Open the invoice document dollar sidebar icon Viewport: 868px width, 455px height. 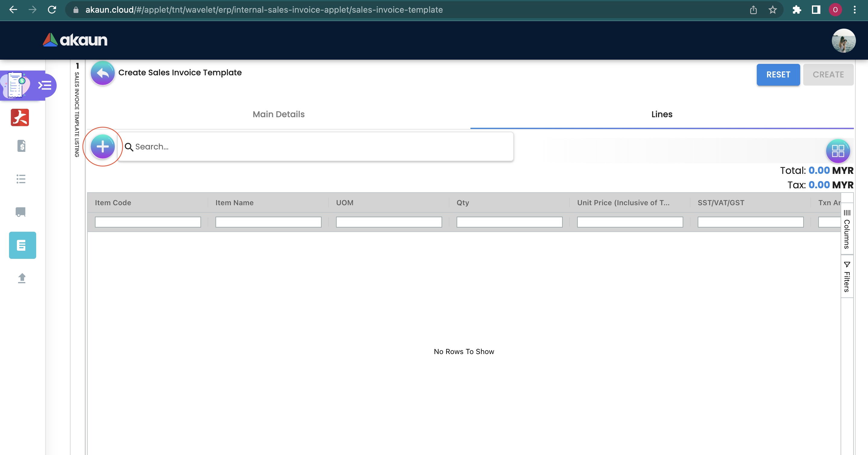pos(21,146)
